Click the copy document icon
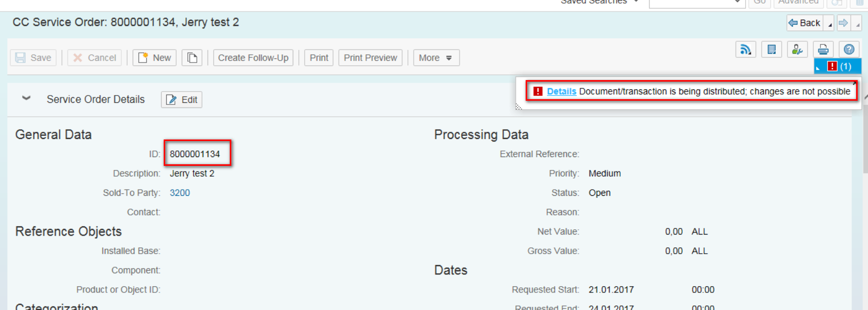 pos(192,58)
